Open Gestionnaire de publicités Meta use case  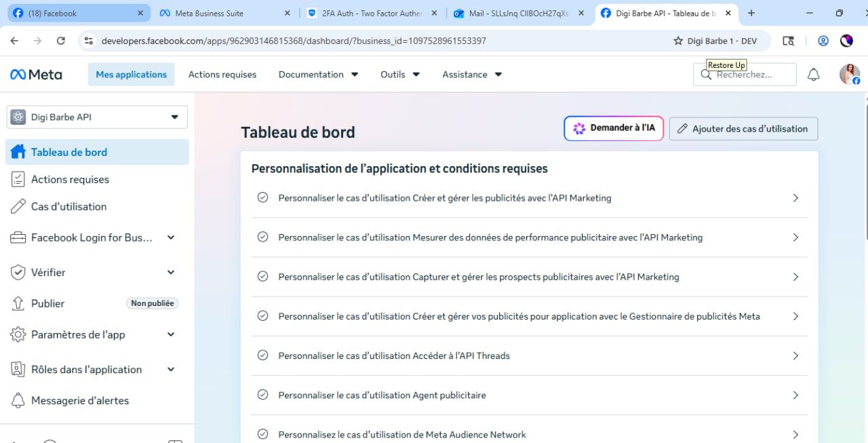tap(529, 316)
